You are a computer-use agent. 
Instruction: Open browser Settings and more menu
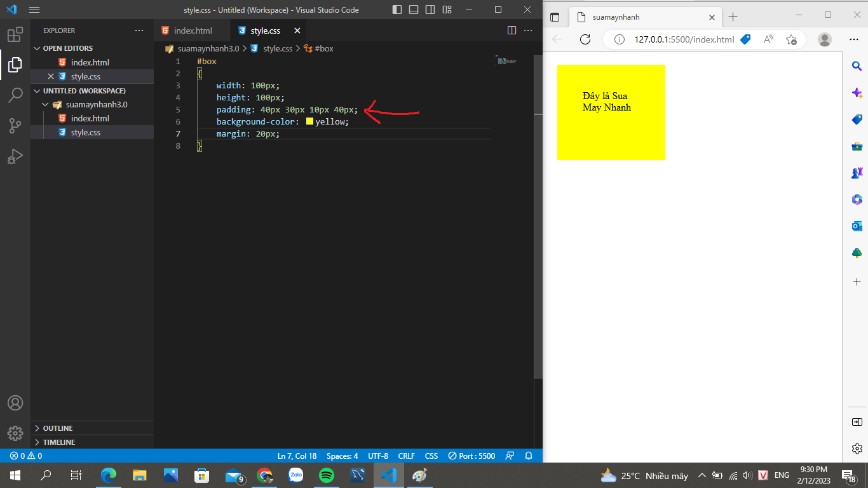(x=854, y=39)
